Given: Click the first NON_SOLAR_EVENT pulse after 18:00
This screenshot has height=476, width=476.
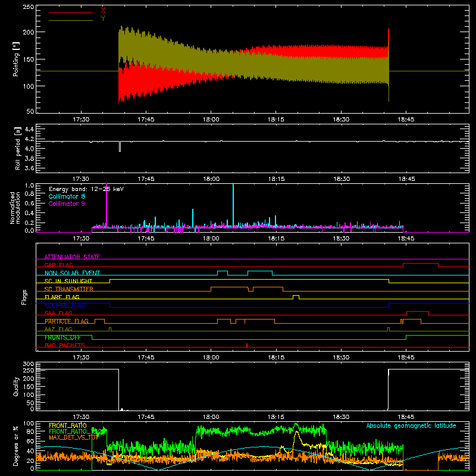Looking at the screenshot, I should pyautogui.click(x=223, y=273).
